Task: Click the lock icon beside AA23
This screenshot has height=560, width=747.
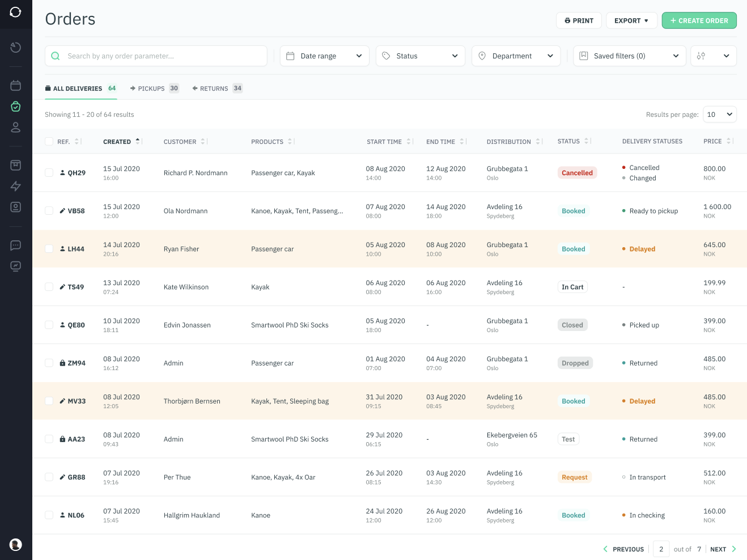Action: coord(62,439)
